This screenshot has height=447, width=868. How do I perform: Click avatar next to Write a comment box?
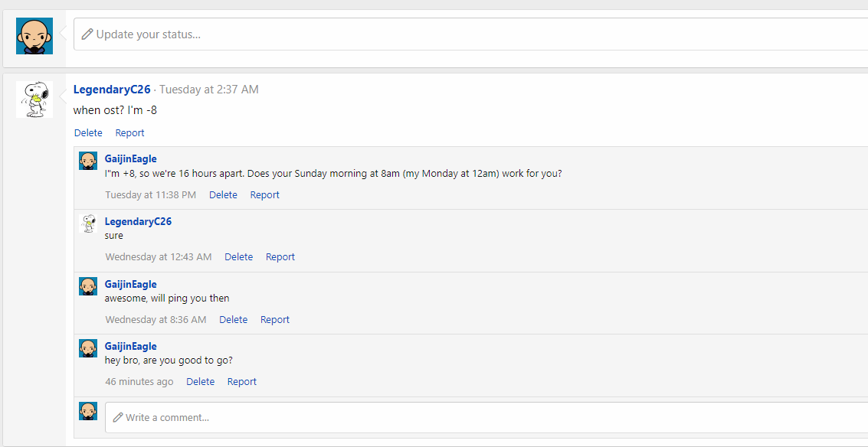click(x=88, y=411)
